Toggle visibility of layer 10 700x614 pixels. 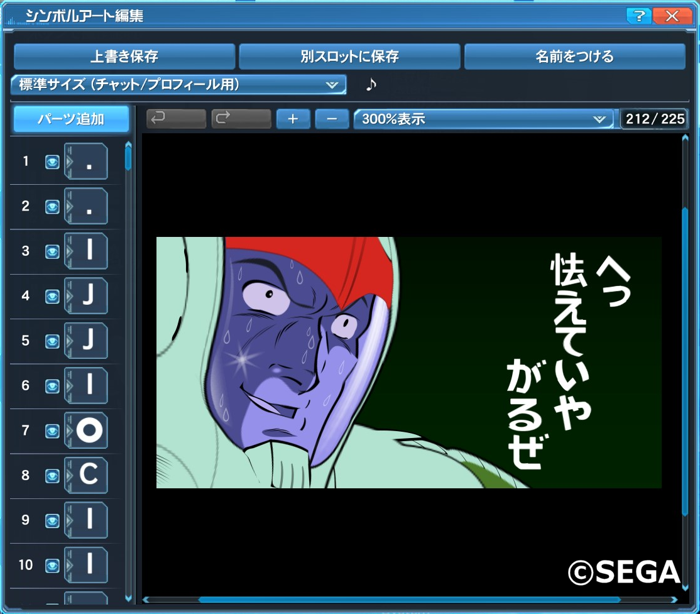[x=52, y=566]
